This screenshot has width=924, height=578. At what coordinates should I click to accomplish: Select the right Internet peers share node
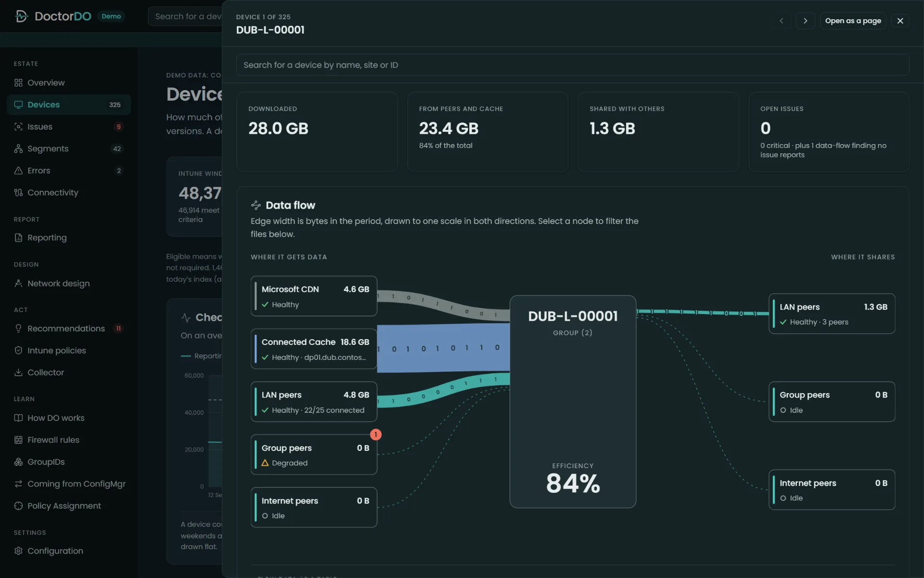pyautogui.click(x=832, y=490)
